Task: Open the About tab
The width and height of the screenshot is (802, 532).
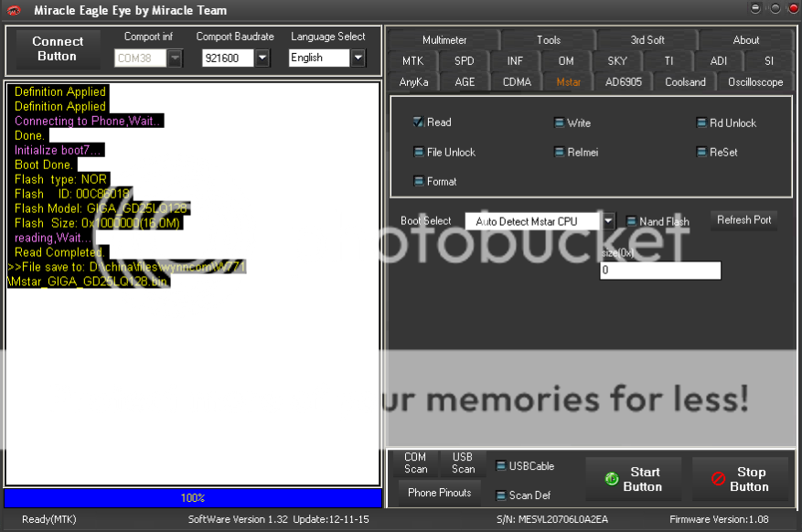Action: click(745, 40)
